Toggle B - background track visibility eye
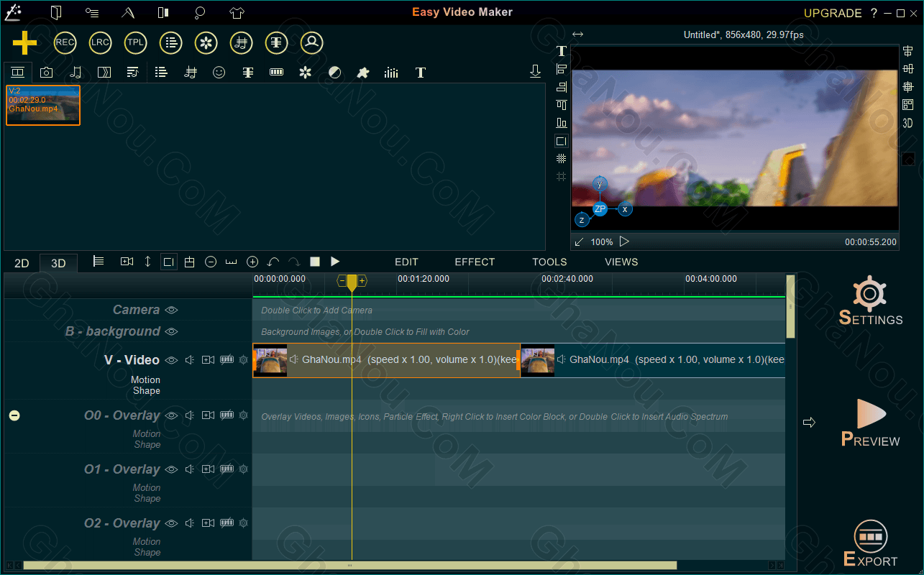 pyautogui.click(x=171, y=331)
